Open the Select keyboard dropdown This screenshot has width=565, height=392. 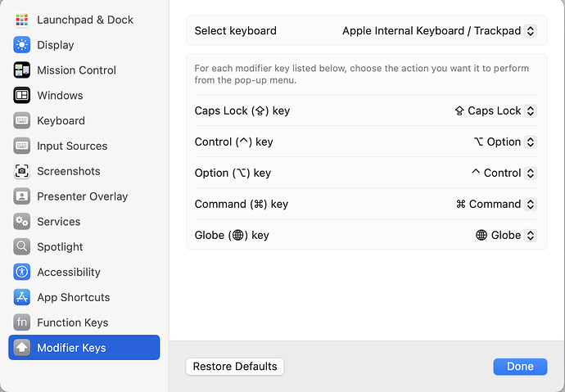click(439, 31)
